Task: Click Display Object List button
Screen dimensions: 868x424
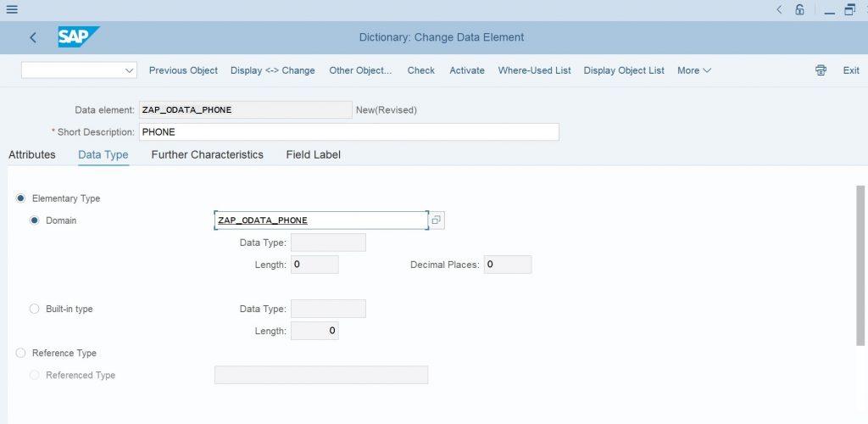Action: (624, 70)
